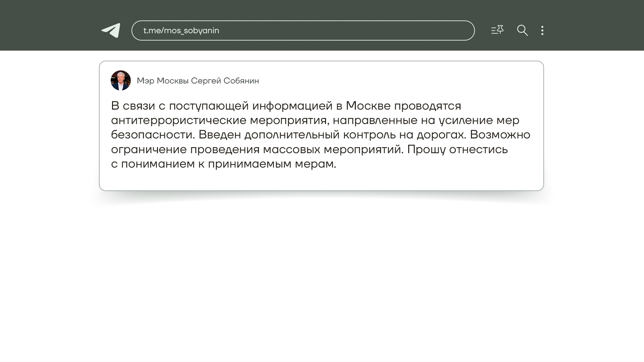This screenshot has width=644, height=362.
Task: Click the word Москве in the message
Action: 368,106
